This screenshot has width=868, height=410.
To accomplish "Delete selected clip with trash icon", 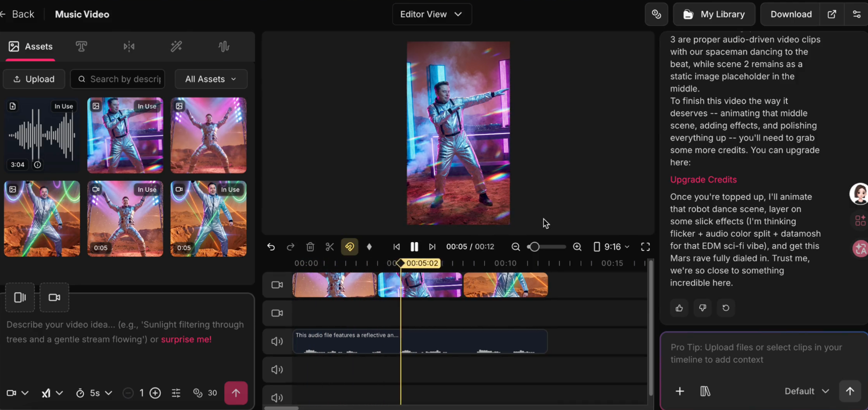I will tap(310, 246).
